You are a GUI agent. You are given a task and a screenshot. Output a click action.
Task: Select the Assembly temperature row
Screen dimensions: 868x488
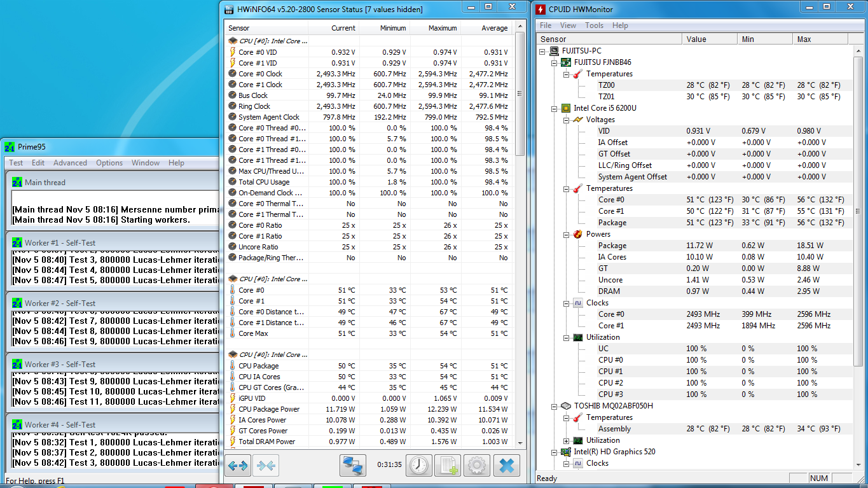pos(695,429)
